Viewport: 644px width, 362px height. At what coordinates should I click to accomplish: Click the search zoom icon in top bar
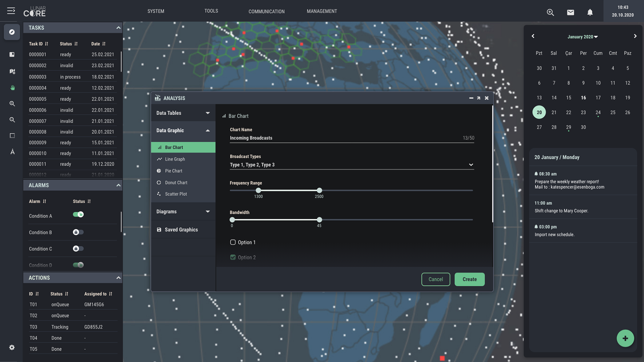(550, 12)
